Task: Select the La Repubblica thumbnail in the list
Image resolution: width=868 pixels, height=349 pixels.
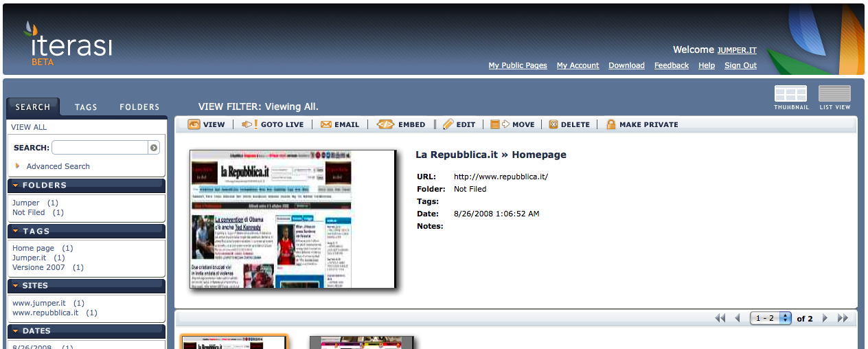Action: pos(234,342)
